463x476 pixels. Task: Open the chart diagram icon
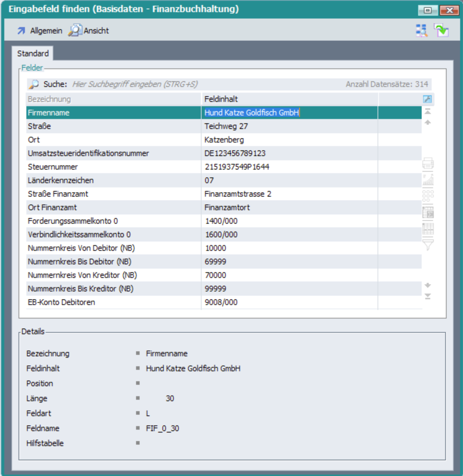(x=428, y=180)
